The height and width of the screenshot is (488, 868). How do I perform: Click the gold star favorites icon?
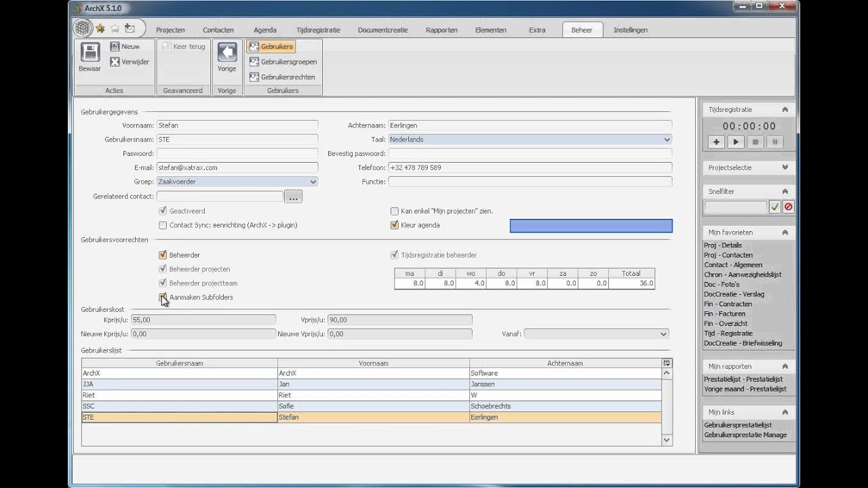click(100, 28)
